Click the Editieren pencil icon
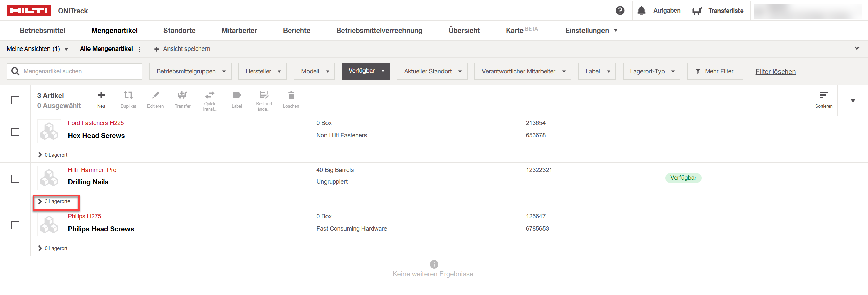Viewport: 868px width, 295px height. (156, 95)
